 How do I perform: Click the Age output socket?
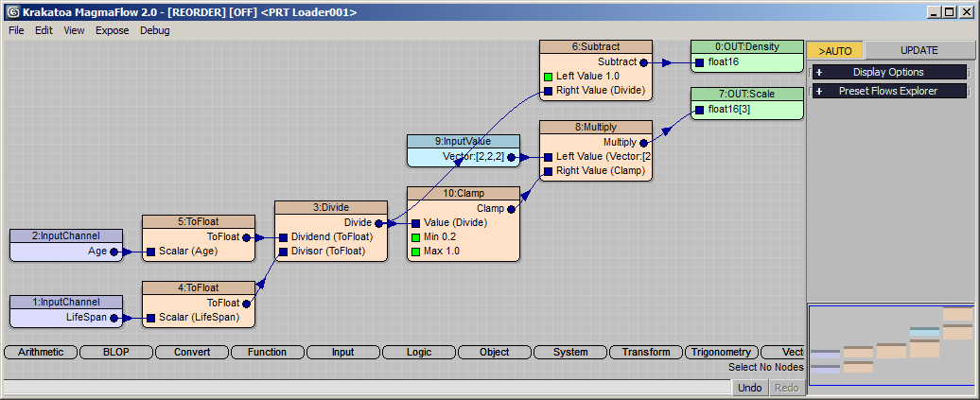(x=114, y=252)
